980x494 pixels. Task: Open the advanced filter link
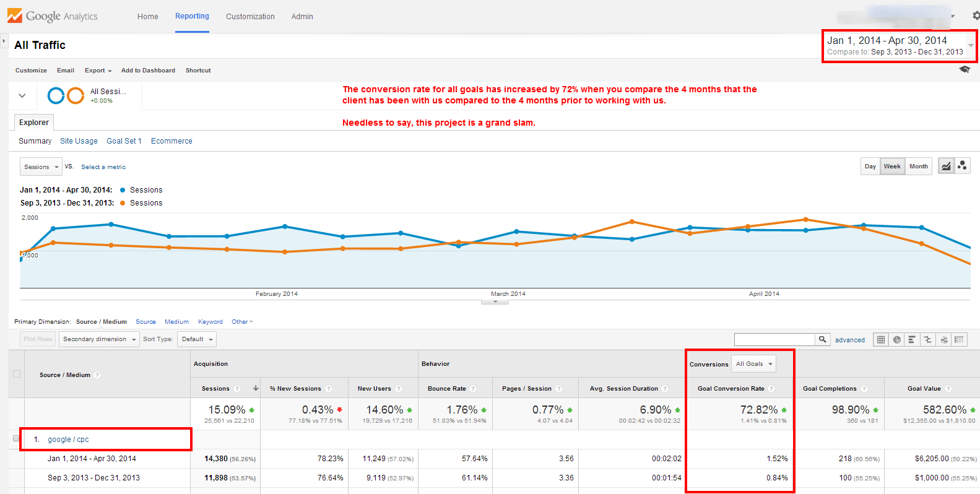[850, 340]
